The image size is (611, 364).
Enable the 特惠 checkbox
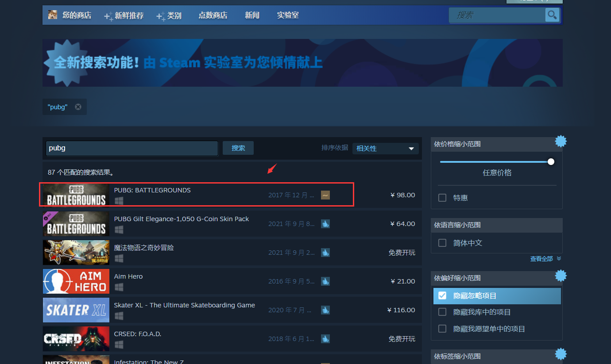(442, 198)
